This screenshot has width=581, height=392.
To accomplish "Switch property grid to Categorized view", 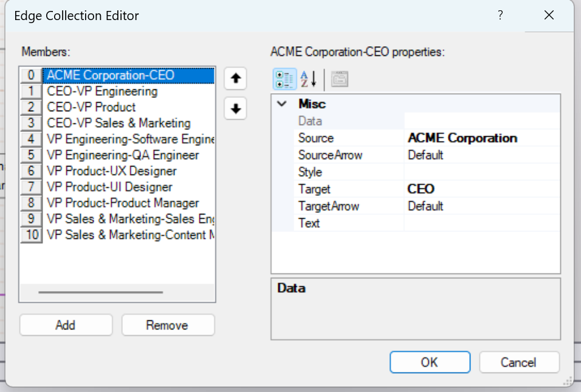I will tap(284, 79).
